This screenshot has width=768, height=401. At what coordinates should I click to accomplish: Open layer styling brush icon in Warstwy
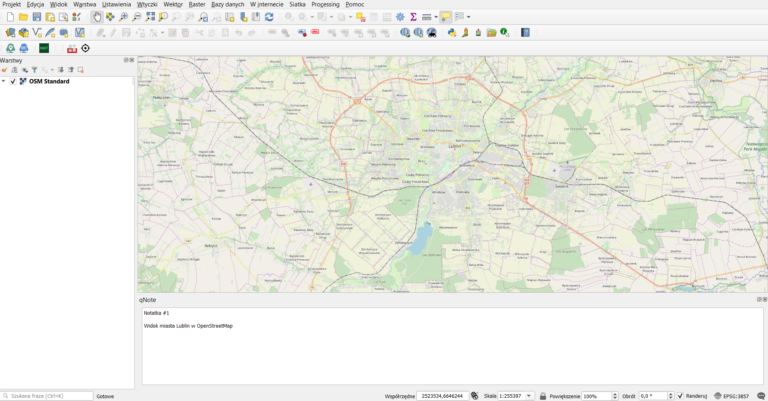[4, 70]
